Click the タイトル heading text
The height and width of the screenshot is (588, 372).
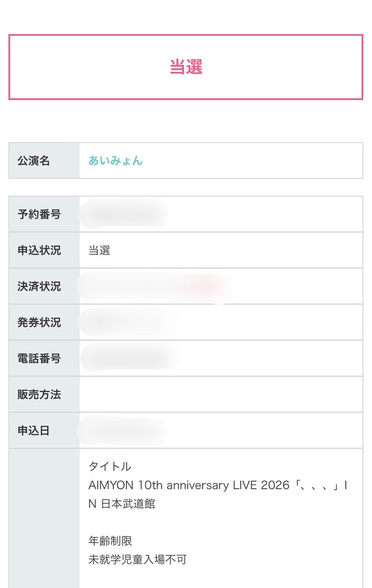click(x=110, y=466)
